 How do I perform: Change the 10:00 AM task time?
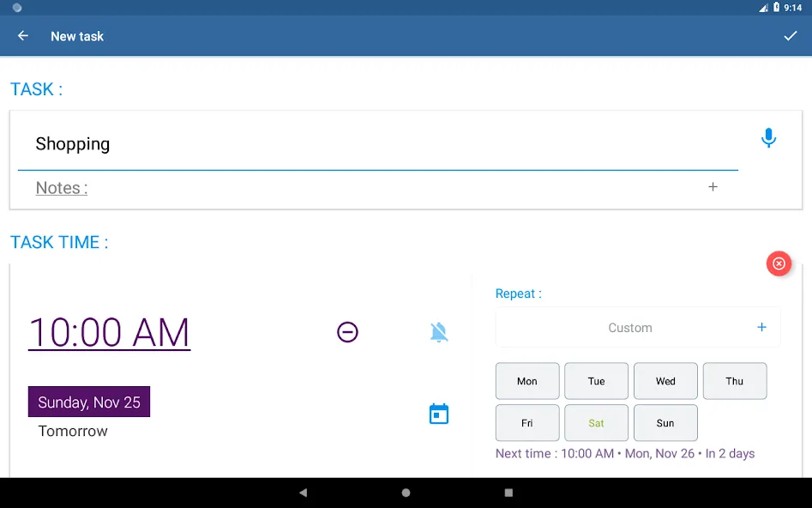(x=109, y=332)
